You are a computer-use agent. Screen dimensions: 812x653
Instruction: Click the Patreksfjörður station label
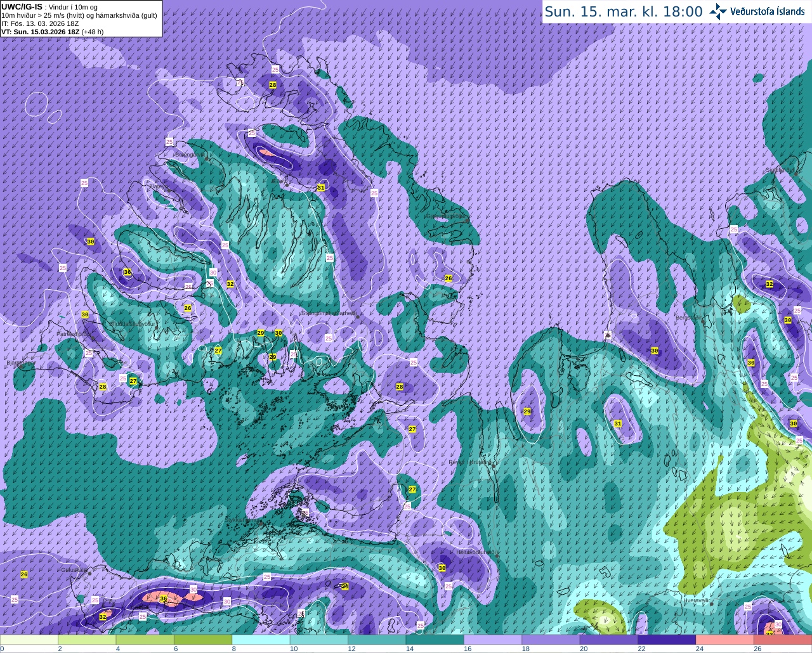74,333
